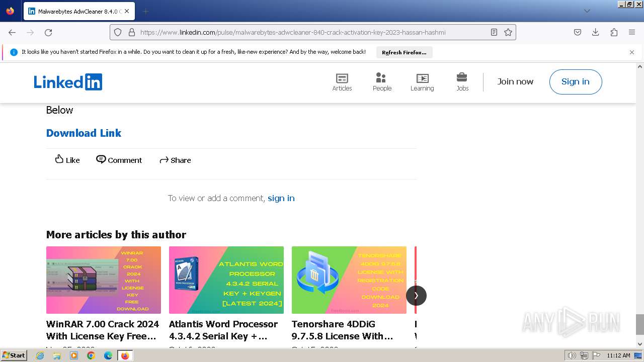Open the People section icon

coord(382,82)
